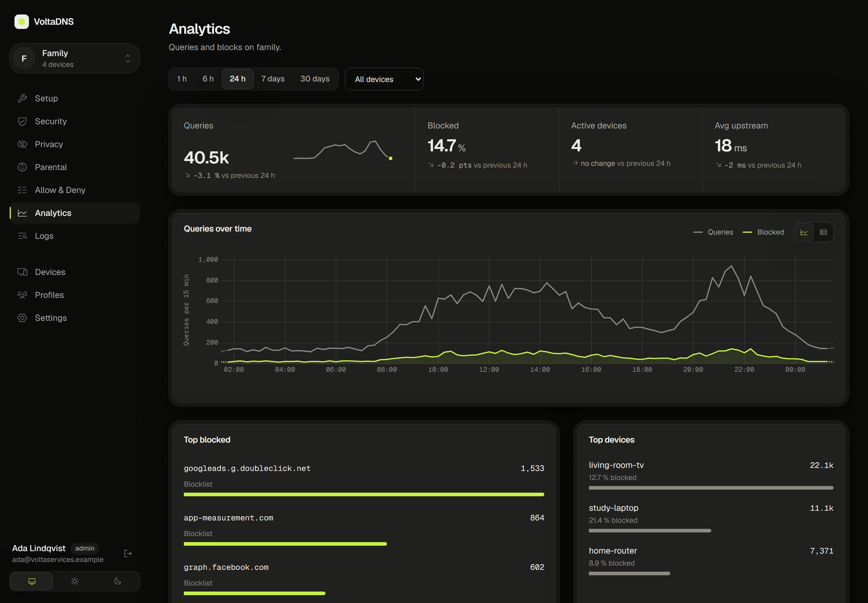Click the admin role badge
Image resolution: width=868 pixels, height=603 pixels.
click(x=85, y=548)
